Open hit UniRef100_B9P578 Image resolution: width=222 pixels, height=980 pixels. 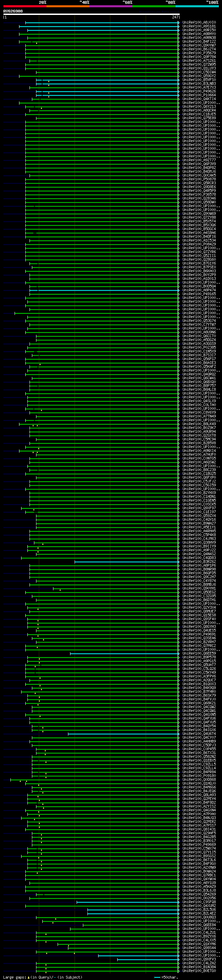point(199,657)
